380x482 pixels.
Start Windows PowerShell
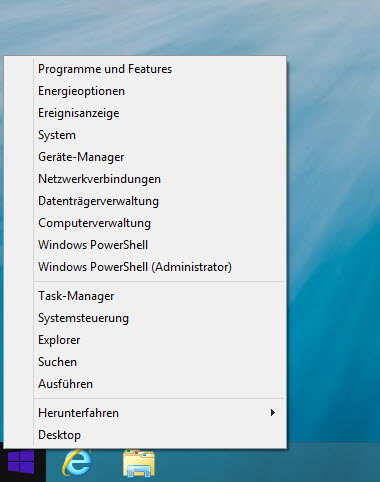(x=93, y=245)
